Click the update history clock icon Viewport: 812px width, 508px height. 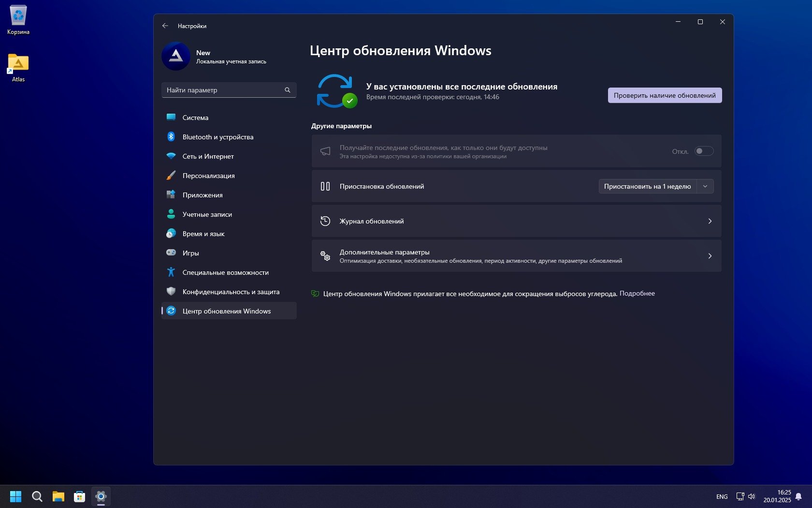[325, 221]
